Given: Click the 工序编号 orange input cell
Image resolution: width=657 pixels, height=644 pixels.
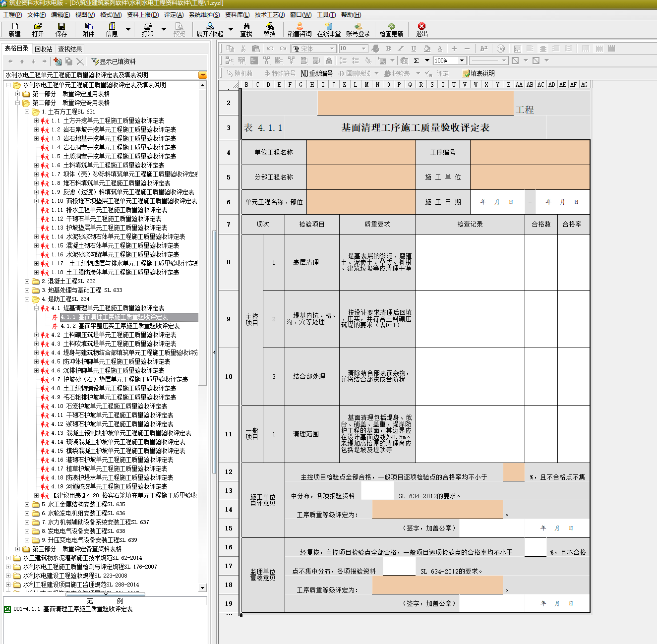Looking at the screenshot, I should coord(530,152).
